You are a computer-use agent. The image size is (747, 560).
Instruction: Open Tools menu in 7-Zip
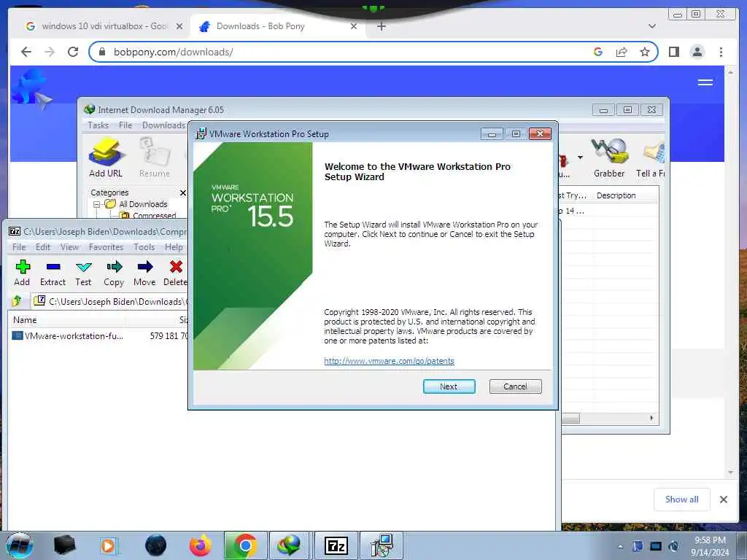click(x=144, y=246)
